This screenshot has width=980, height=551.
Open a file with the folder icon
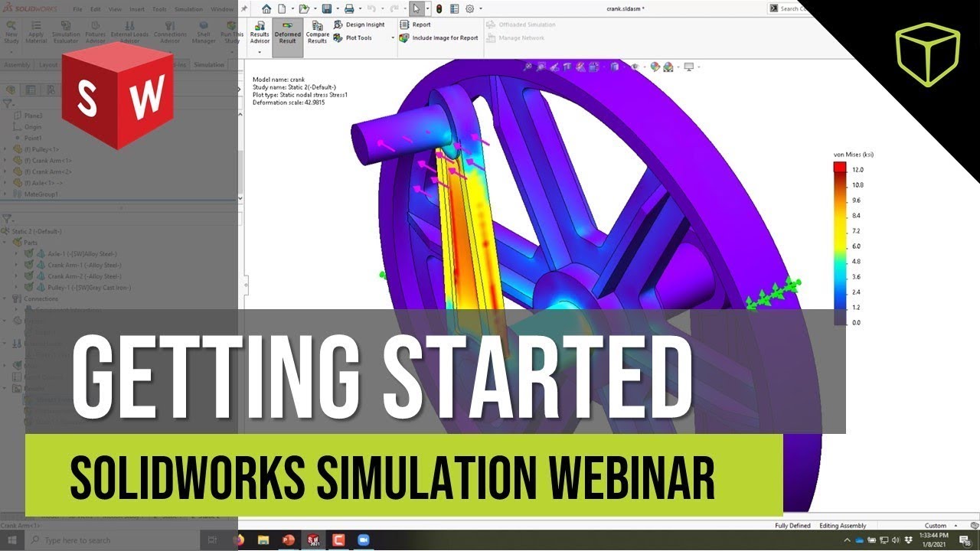pyautogui.click(x=303, y=8)
